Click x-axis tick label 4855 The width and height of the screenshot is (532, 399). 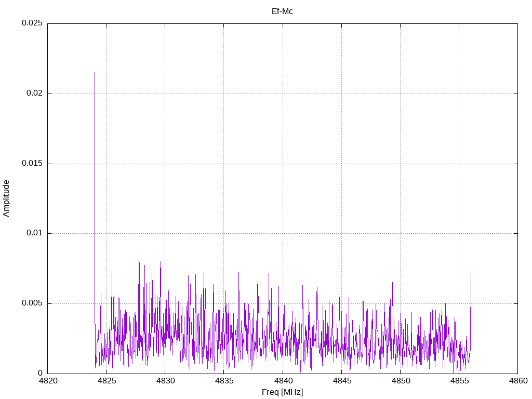point(459,381)
